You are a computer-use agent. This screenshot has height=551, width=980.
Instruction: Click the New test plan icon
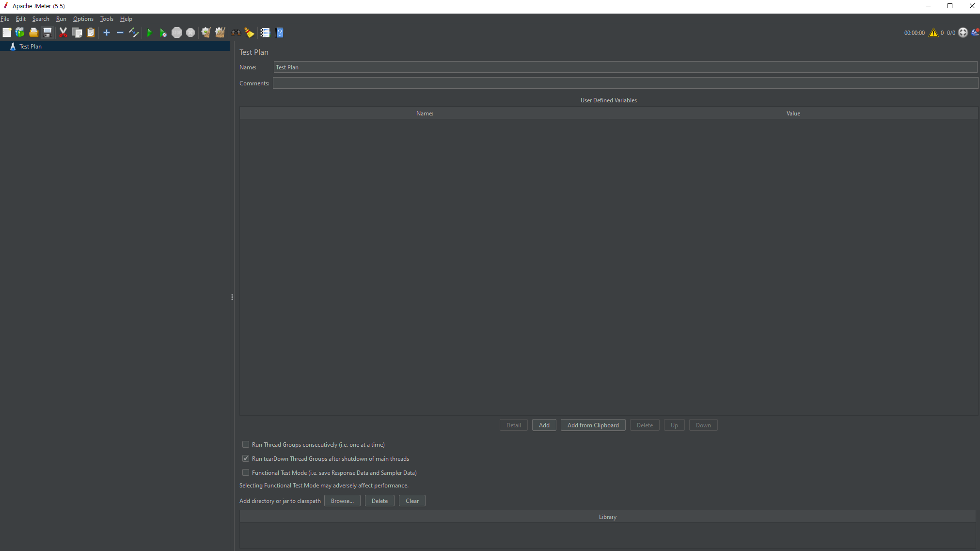point(7,32)
